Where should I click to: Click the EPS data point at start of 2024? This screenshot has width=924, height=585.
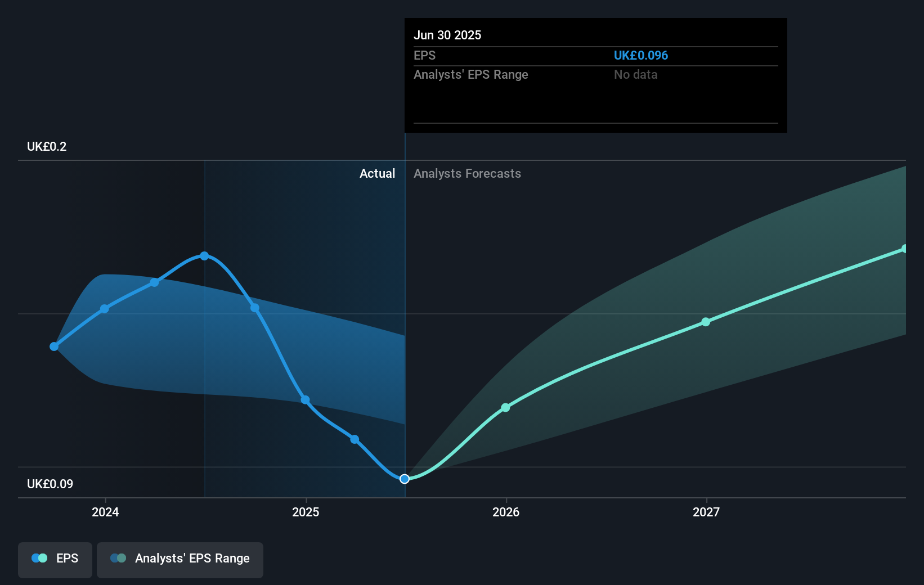pyautogui.click(x=105, y=309)
